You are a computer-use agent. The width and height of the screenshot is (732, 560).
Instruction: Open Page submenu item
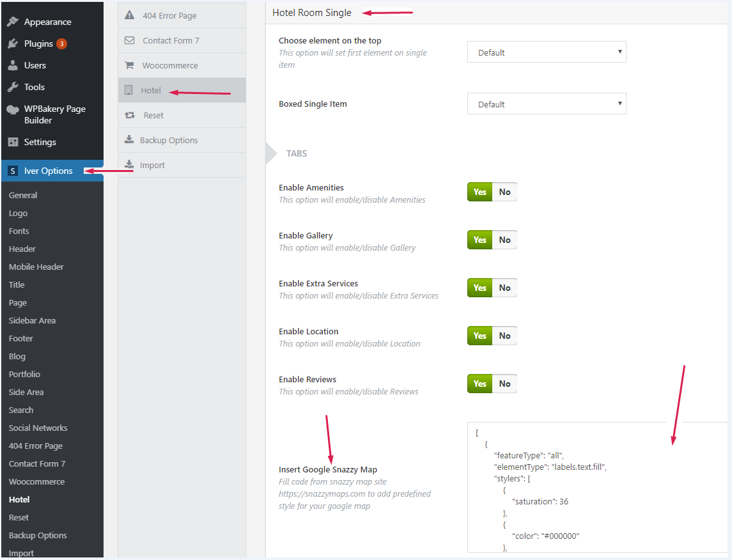point(18,302)
